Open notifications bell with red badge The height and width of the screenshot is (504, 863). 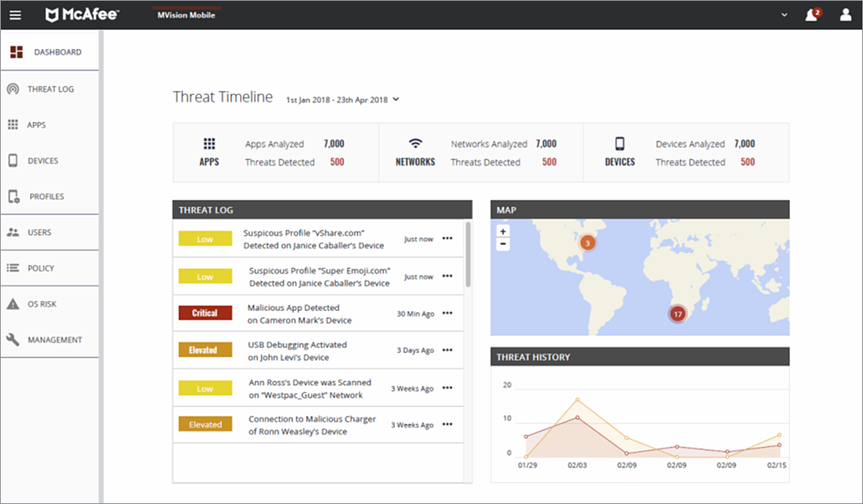[x=813, y=15]
